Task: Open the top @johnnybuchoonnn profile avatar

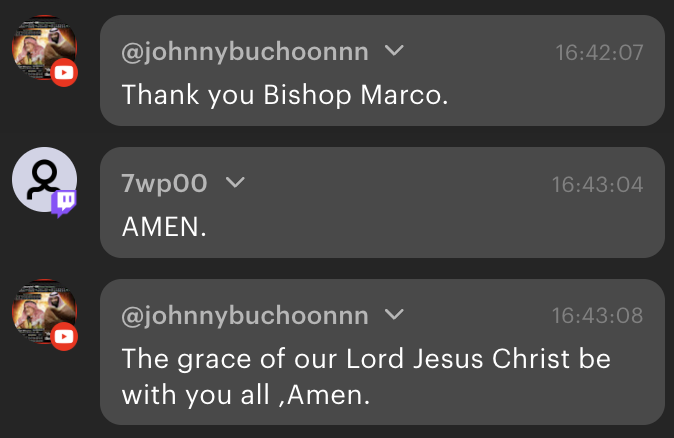Action: tap(44, 48)
